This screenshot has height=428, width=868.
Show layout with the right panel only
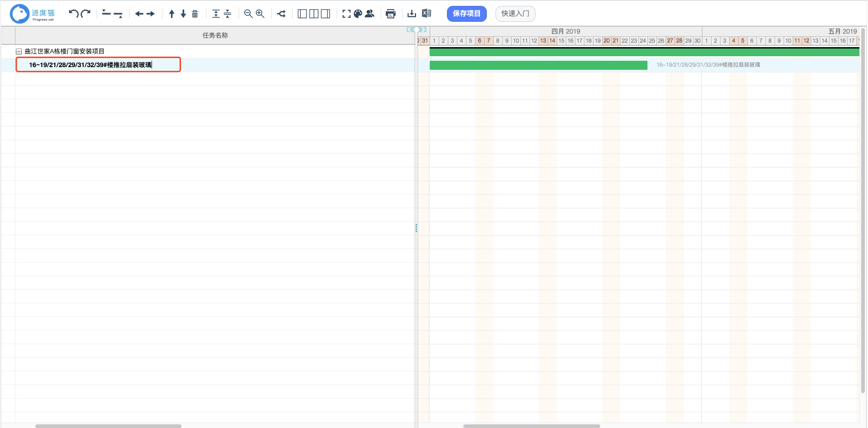(326, 14)
